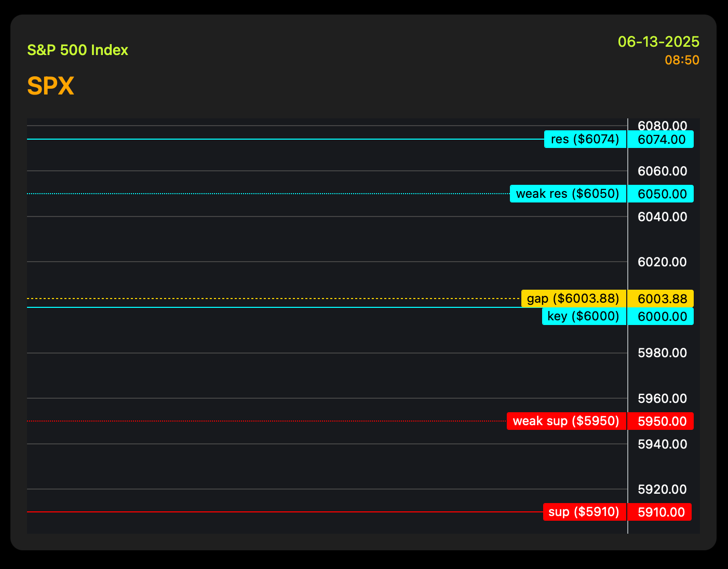Click the 5940.00 axis value
The image size is (728, 569).
point(662,444)
